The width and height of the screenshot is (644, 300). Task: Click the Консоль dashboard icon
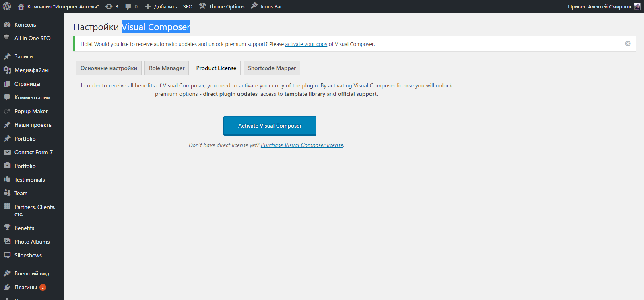pyautogui.click(x=7, y=25)
